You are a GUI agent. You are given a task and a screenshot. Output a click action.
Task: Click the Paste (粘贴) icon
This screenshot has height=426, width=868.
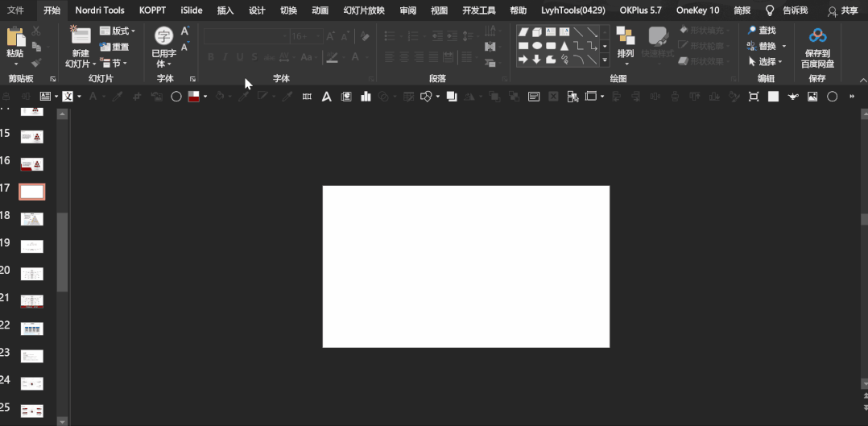(x=15, y=38)
